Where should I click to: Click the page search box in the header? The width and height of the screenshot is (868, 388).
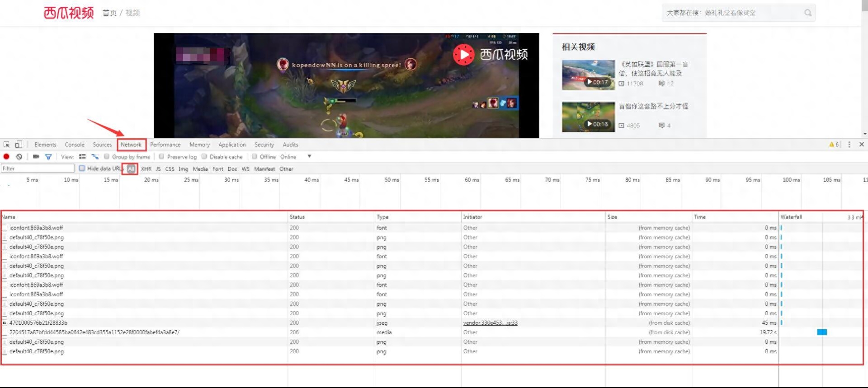coord(739,13)
